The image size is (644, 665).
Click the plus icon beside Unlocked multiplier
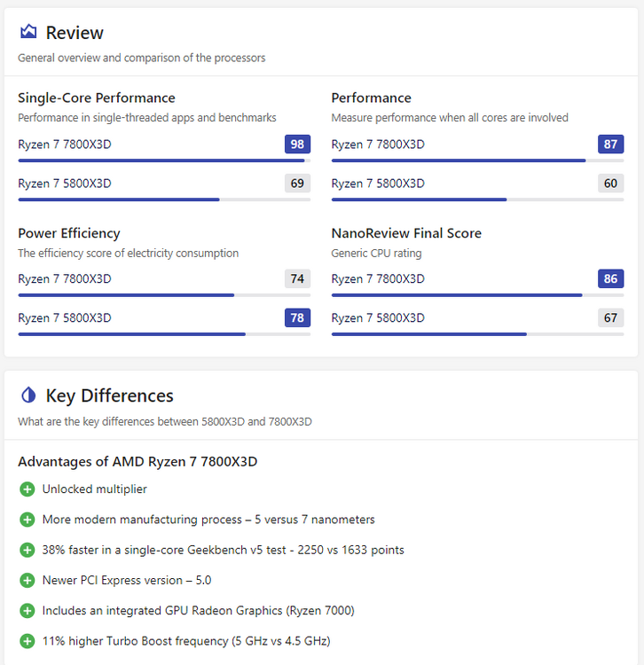[27, 489]
